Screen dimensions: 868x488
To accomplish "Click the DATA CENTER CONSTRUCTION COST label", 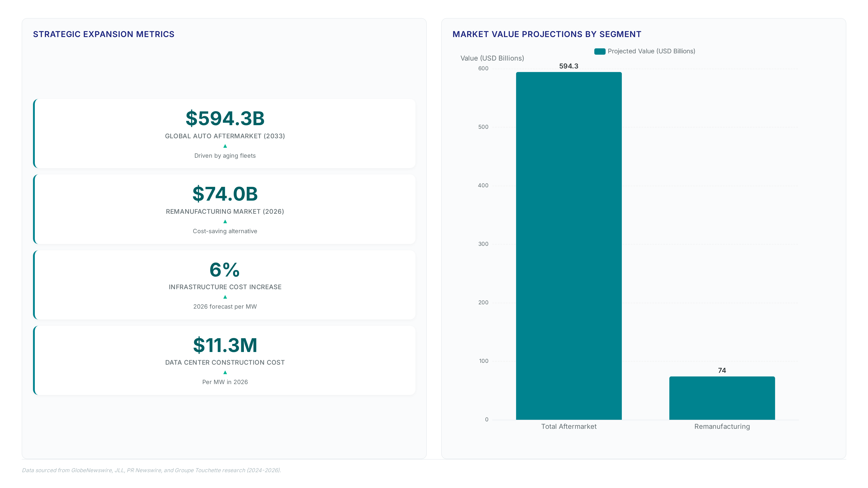I will tap(225, 362).
